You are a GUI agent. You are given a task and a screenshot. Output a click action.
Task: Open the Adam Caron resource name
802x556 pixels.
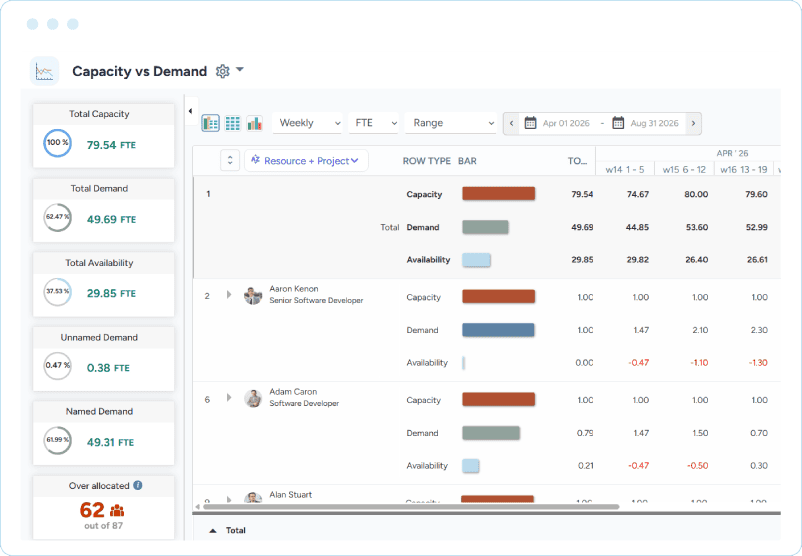click(293, 392)
